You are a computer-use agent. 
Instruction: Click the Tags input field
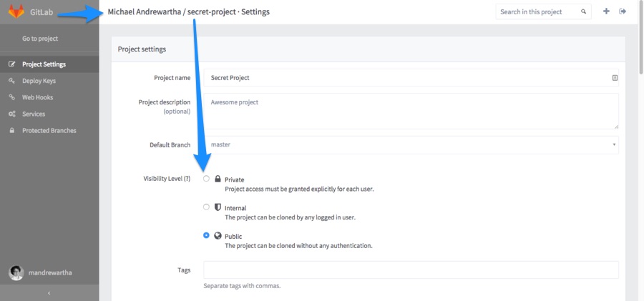coord(411,270)
